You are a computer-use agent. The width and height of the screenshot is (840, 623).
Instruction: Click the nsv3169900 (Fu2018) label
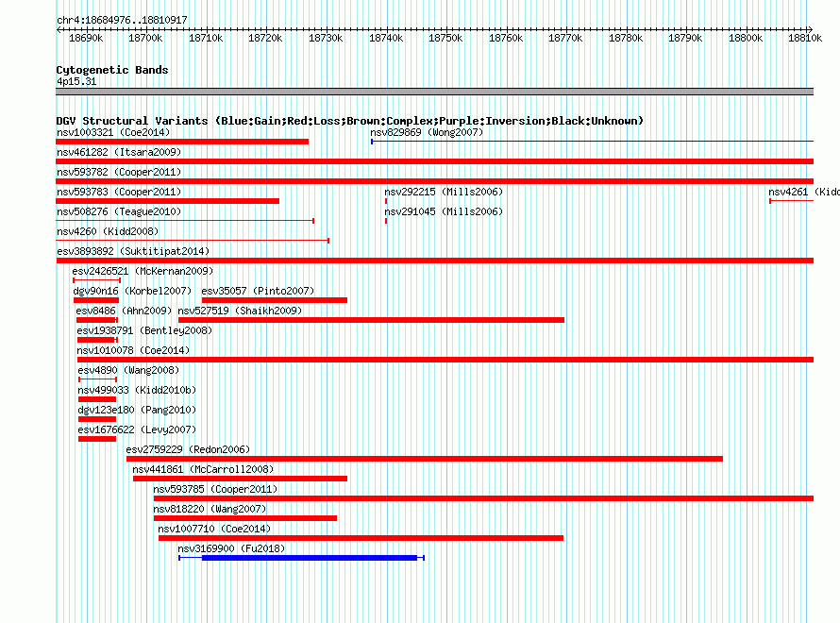pyautogui.click(x=231, y=548)
